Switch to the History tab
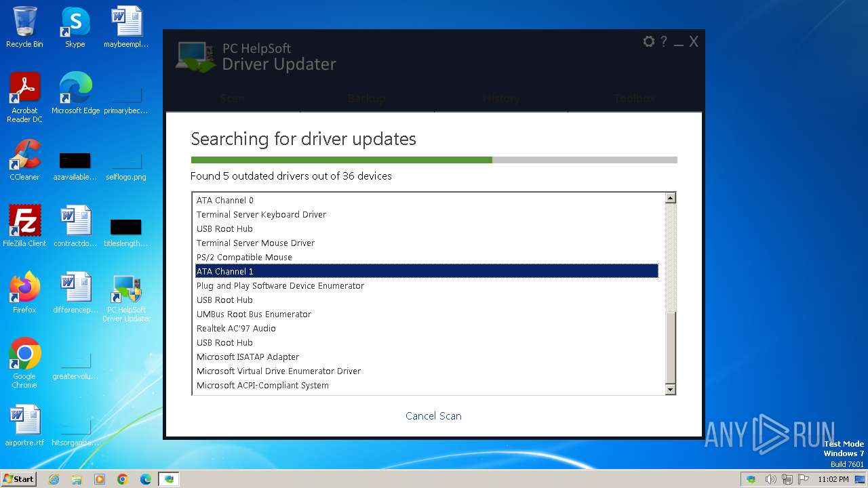Image resolution: width=868 pixels, height=488 pixels. [x=501, y=98]
